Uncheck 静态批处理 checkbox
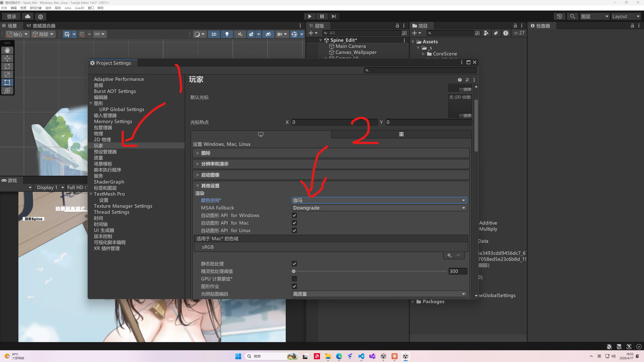The image size is (644, 362). [294, 264]
